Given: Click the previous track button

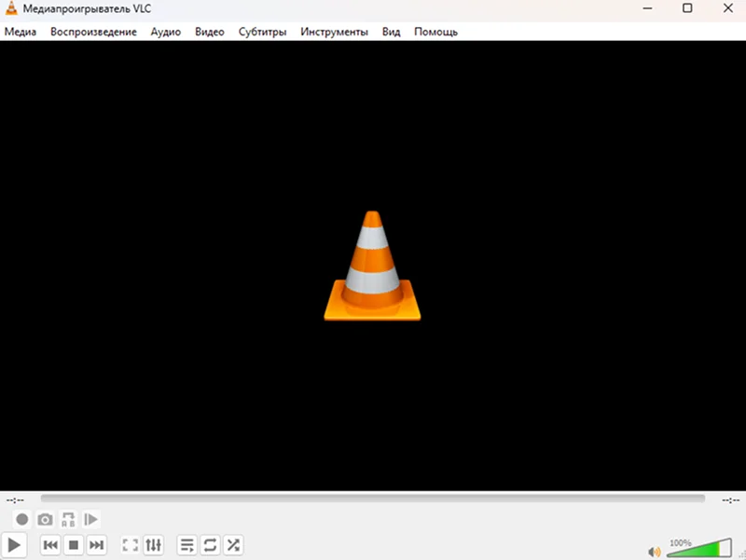Looking at the screenshot, I should [51, 544].
